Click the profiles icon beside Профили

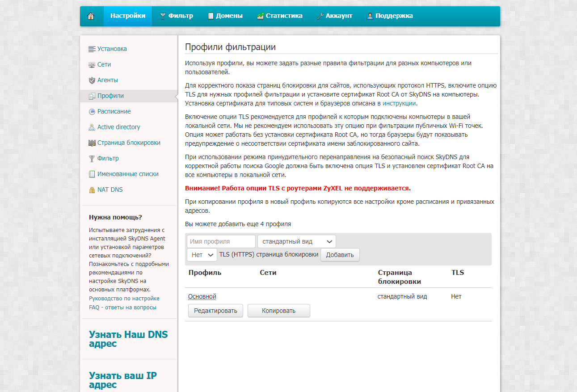tap(92, 96)
